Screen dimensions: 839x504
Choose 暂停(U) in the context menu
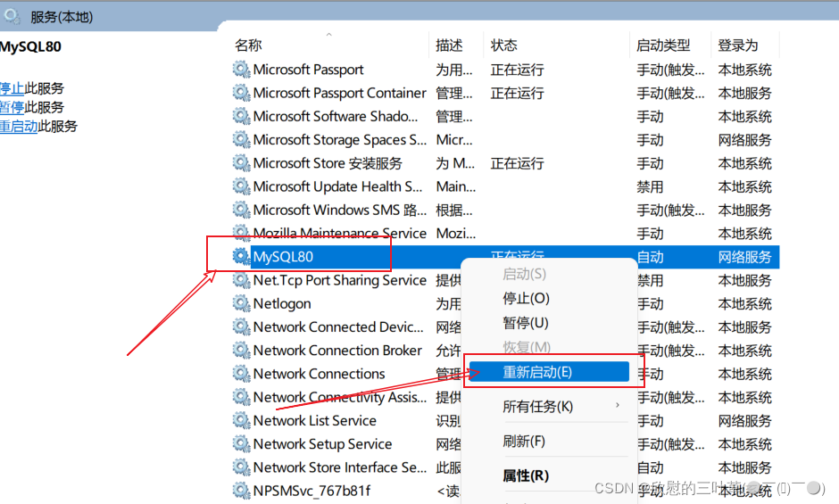(526, 323)
